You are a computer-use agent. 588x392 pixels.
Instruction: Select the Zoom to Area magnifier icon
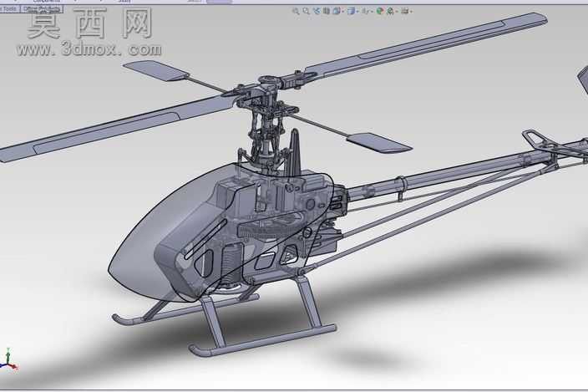[x=306, y=11]
